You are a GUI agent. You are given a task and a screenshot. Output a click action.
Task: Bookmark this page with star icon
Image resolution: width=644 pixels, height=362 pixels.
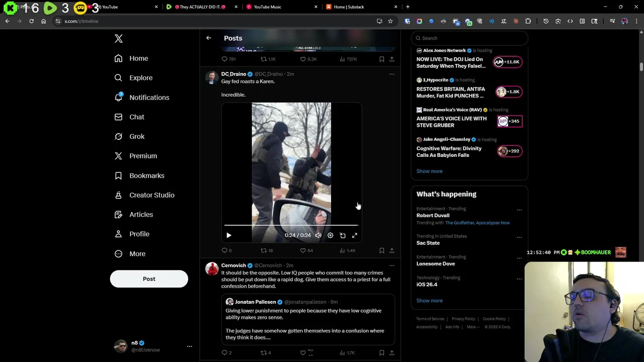390,21
